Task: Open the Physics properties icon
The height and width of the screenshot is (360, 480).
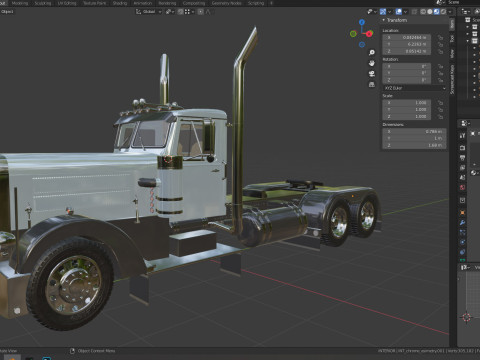Action: coord(462,242)
